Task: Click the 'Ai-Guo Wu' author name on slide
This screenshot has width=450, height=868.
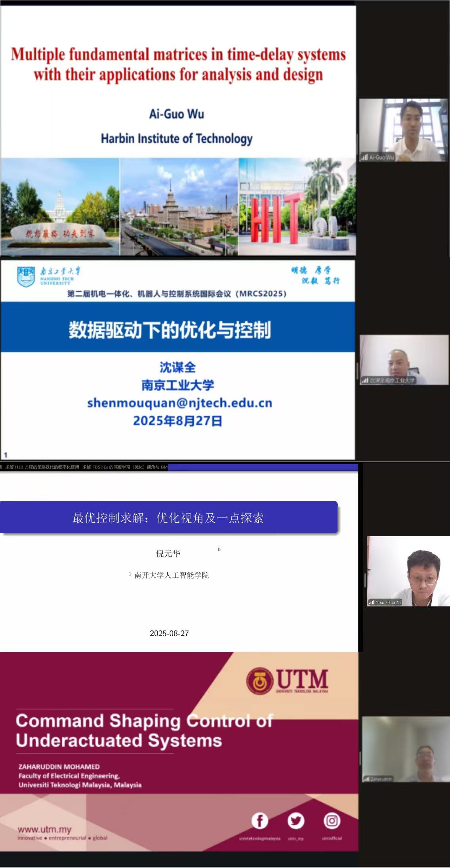Action: pos(177,114)
